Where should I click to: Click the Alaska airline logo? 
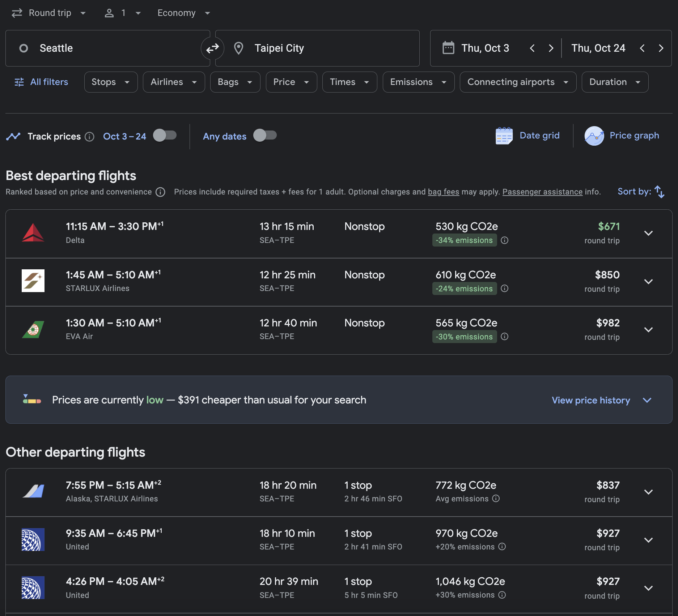[33, 491]
